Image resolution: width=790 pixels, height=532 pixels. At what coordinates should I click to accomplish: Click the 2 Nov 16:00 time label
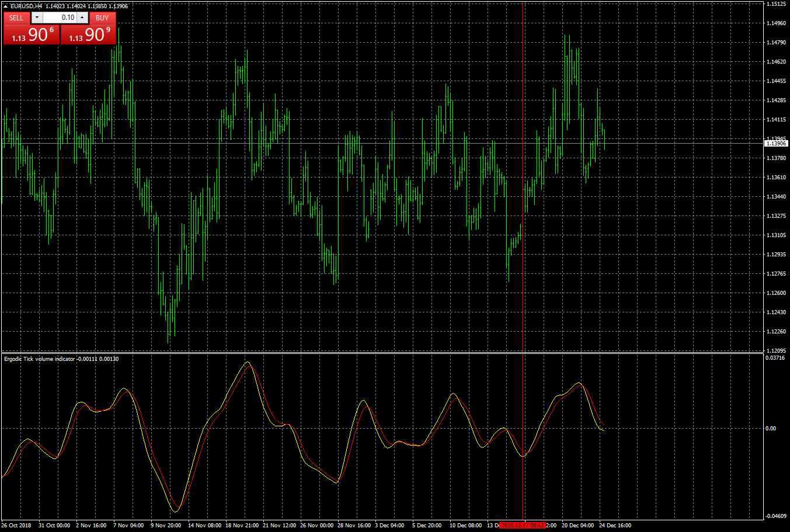coord(92,526)
